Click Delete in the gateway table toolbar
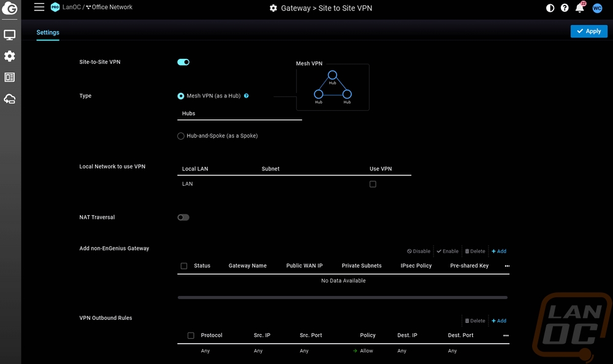 tap(475, 251)
